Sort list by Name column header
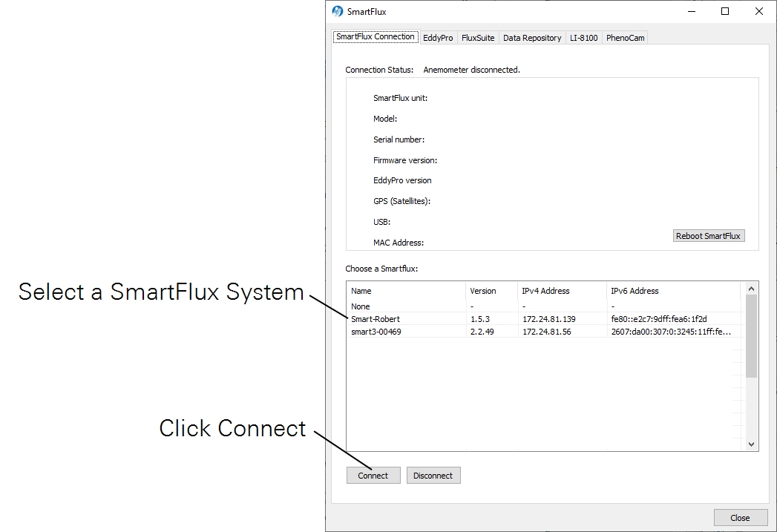 click(x=407, y=291)
